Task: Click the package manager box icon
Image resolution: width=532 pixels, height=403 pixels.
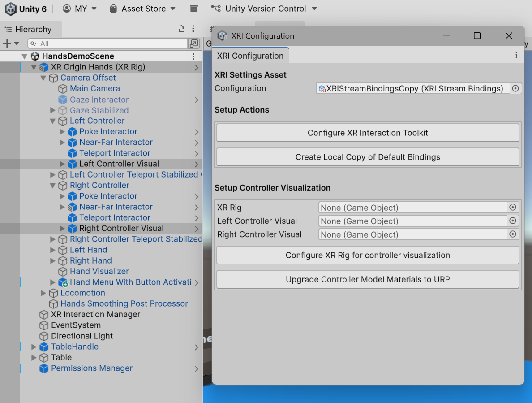Action: [x=194, y=9]
